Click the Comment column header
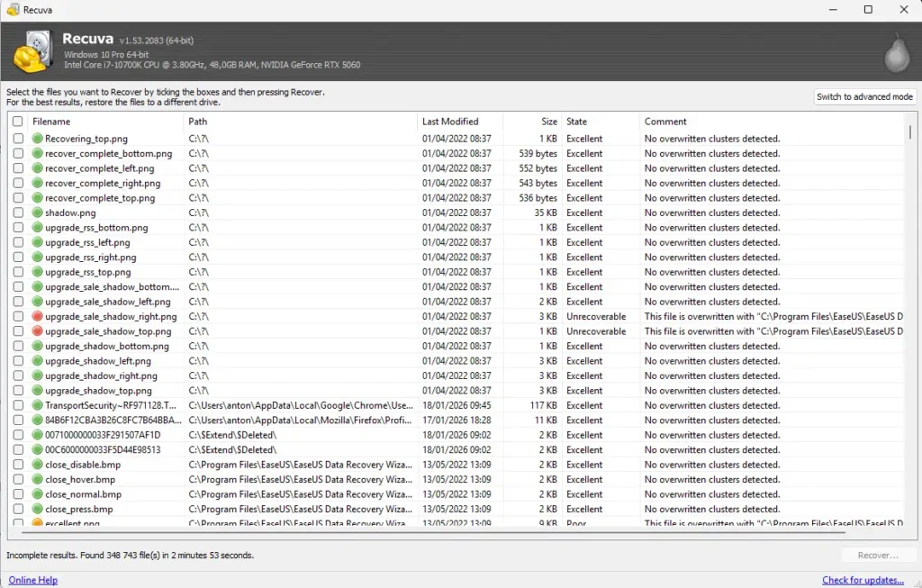 [x=665, y=122]
